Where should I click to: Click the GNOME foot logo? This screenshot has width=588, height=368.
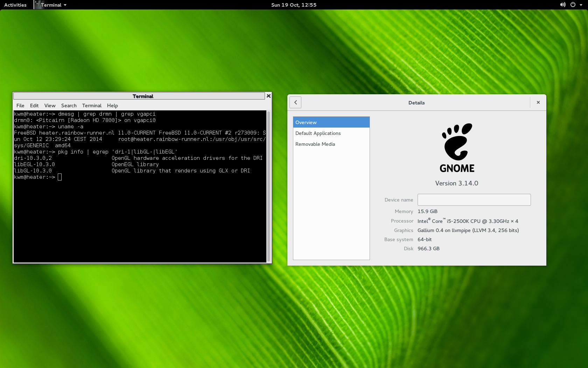[457, 142]
